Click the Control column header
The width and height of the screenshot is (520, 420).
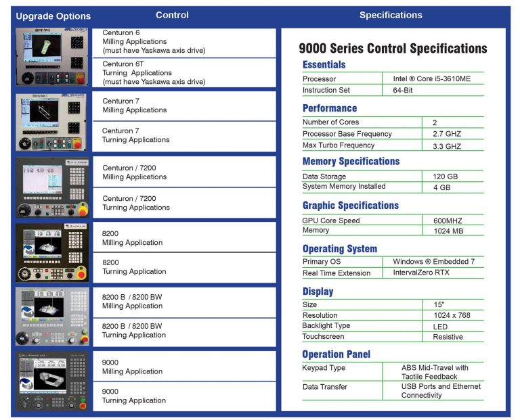point(172,16)
